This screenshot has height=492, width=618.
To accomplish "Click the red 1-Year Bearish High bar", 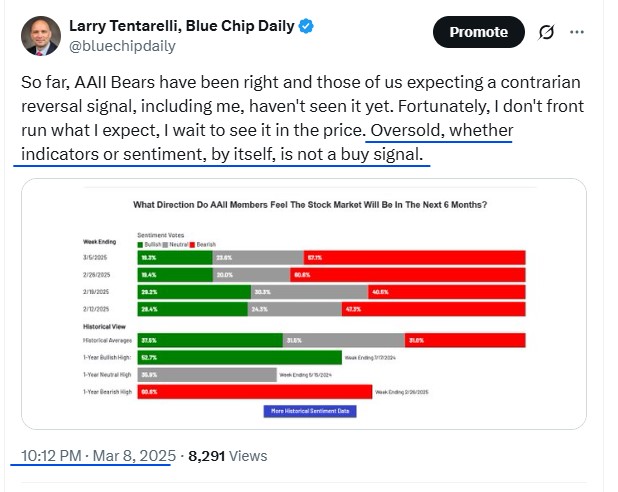I will click(255, 392).
